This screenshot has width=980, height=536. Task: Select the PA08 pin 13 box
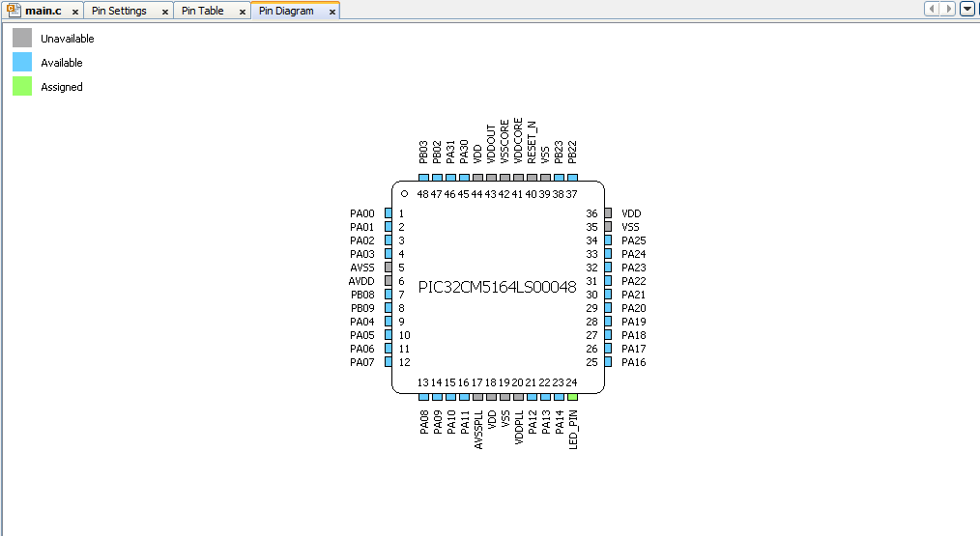tap(423, 397)
